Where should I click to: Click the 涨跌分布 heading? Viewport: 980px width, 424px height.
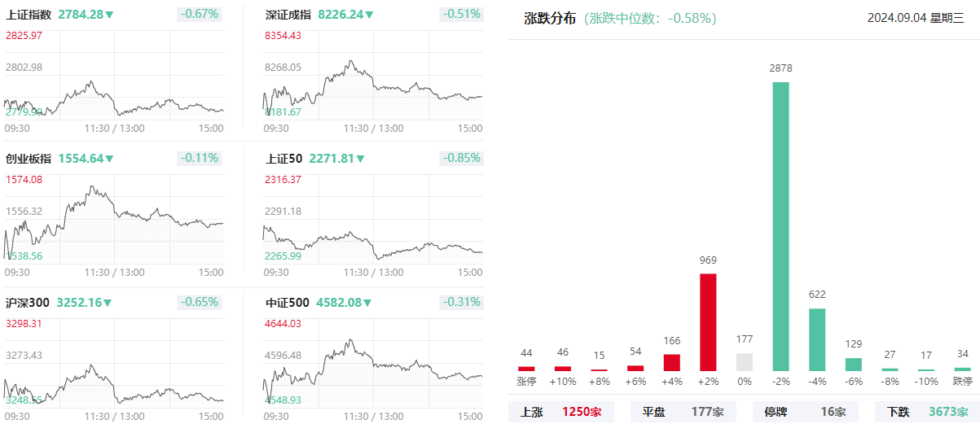pyautogui.click(x=550, y=18)
